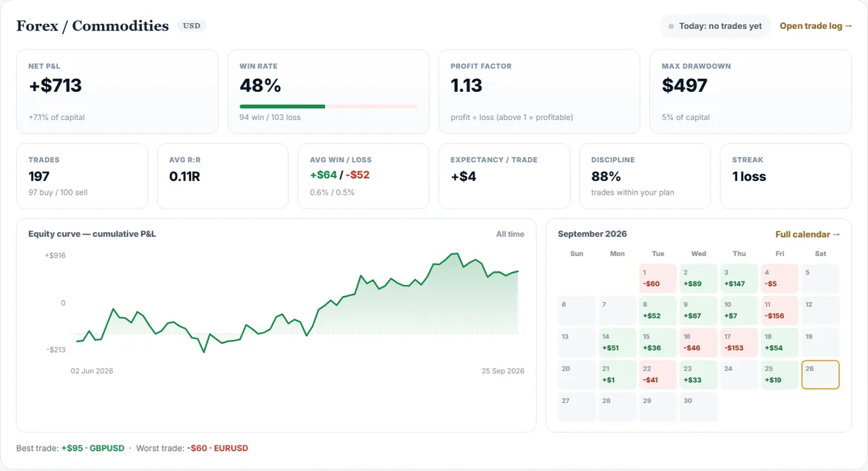Click the '0.6% / 0.5%' text
Viewport: 868px width, 471px height.
pos(332,192)
